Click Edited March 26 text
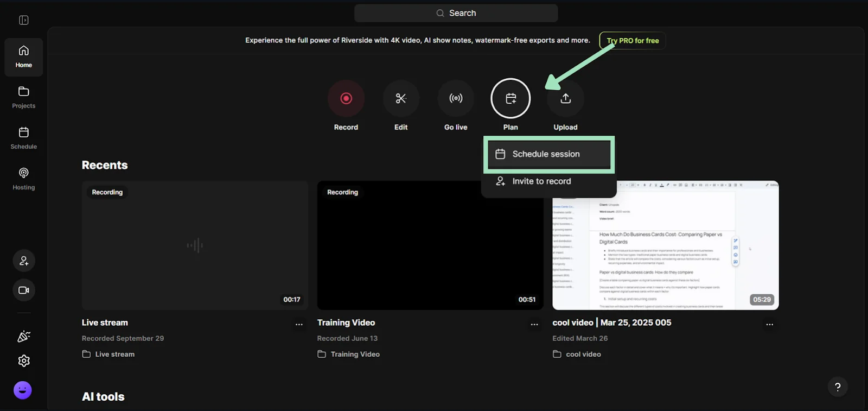The image size is (868, 411). (x=580, y=338)
